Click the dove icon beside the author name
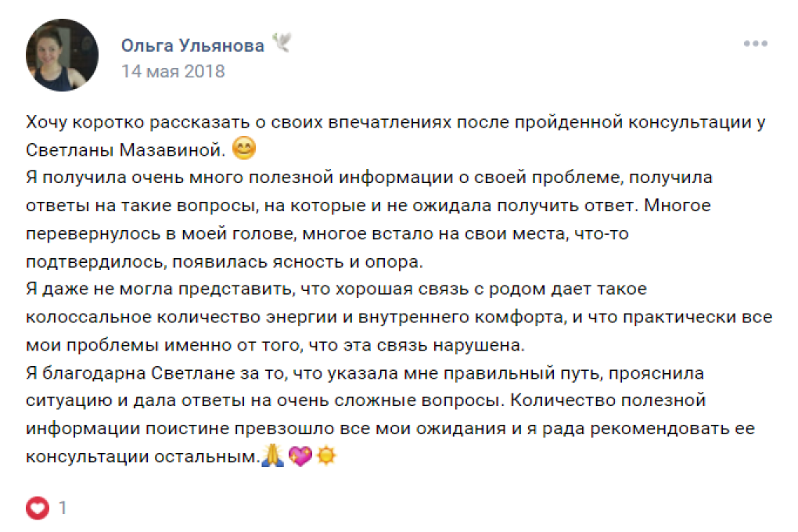 click(x=282, y=44)
